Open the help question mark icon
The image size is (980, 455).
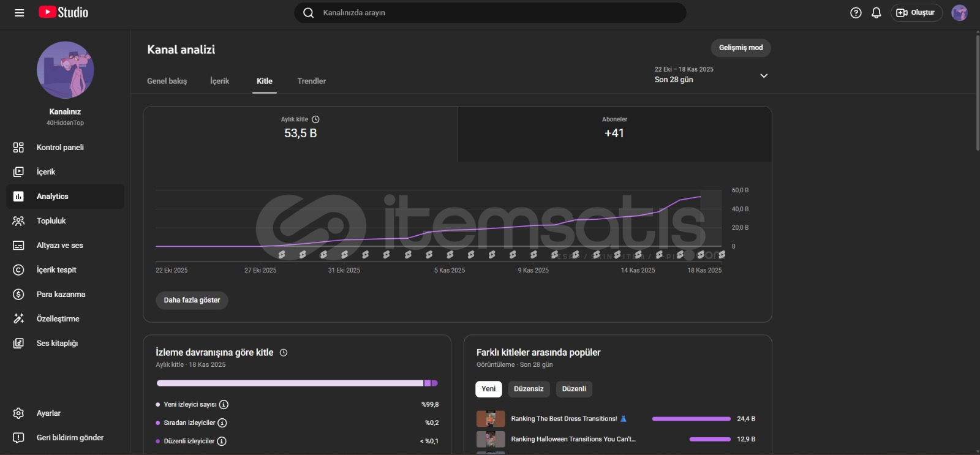pos(856,13)
